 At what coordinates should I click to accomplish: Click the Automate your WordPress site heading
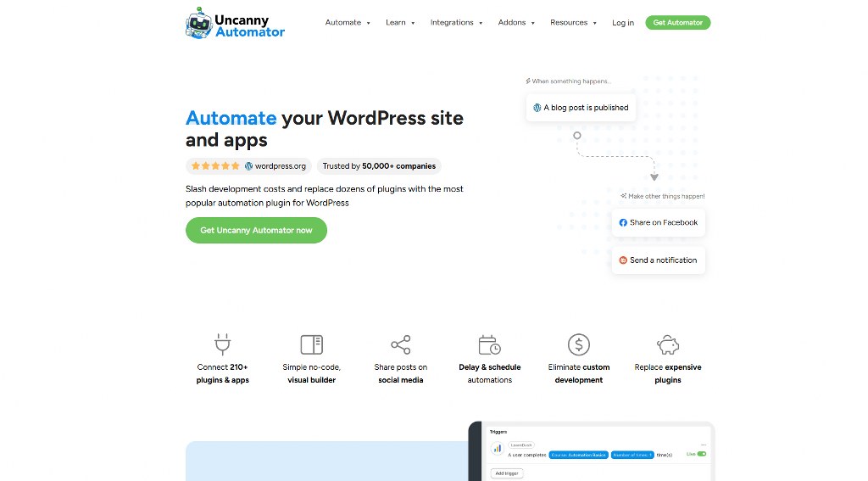pos(325,129)
